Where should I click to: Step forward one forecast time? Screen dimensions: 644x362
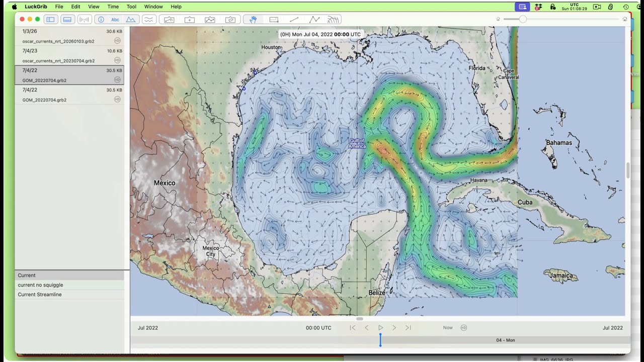coord(394,328)
